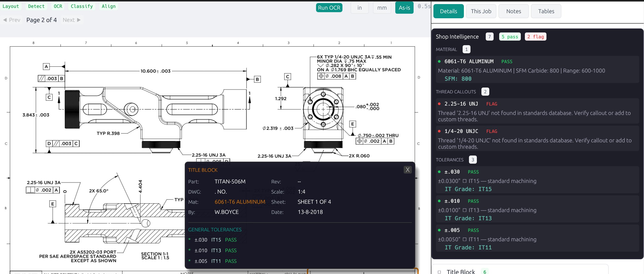644x274 pixels.
Task: Click the MATERIAL count badge
Action: [466, 49]
